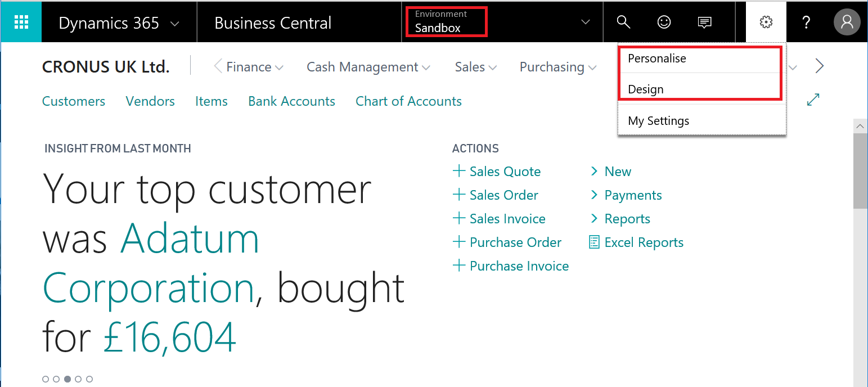Open the help question mark icon
Screen dimensions: 868x387
(x=806, y=22)
